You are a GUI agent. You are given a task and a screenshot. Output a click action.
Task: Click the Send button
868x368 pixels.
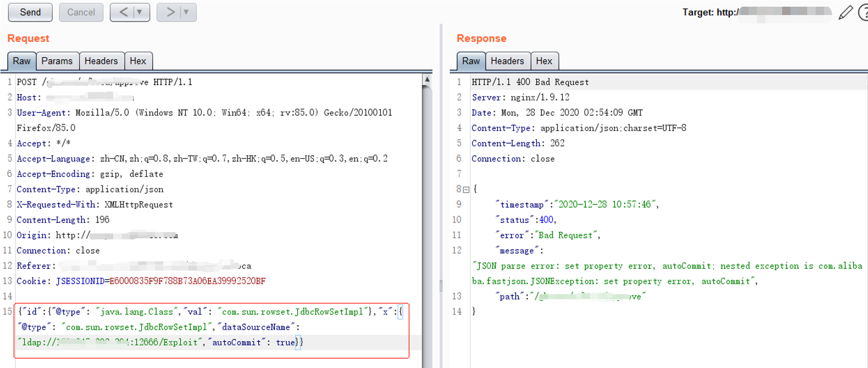(30, 12)
